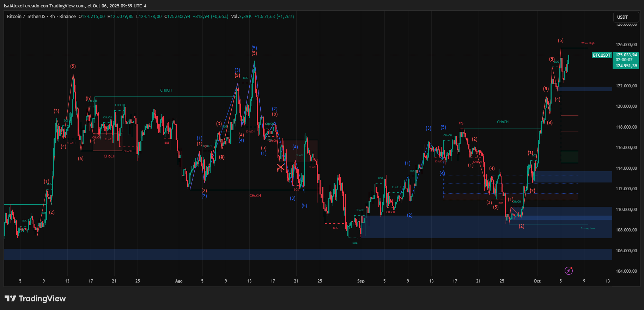The width and height of the screenshot is (644, 310).
Task: Open the USDT currency selector box
Action: pyautogui.click(x=626, y=17)
